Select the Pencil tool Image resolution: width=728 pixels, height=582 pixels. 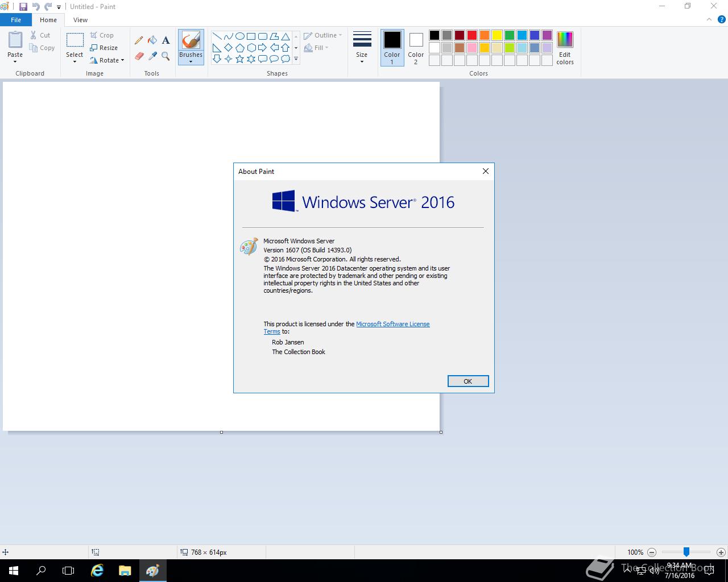(139, 40)
